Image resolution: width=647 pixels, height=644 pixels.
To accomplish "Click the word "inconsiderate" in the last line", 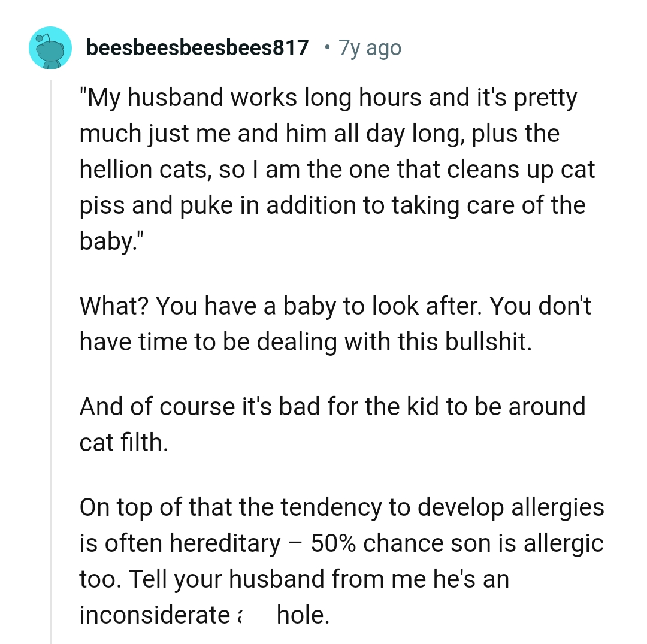I will pyautogui.click(x=155, y=615).
